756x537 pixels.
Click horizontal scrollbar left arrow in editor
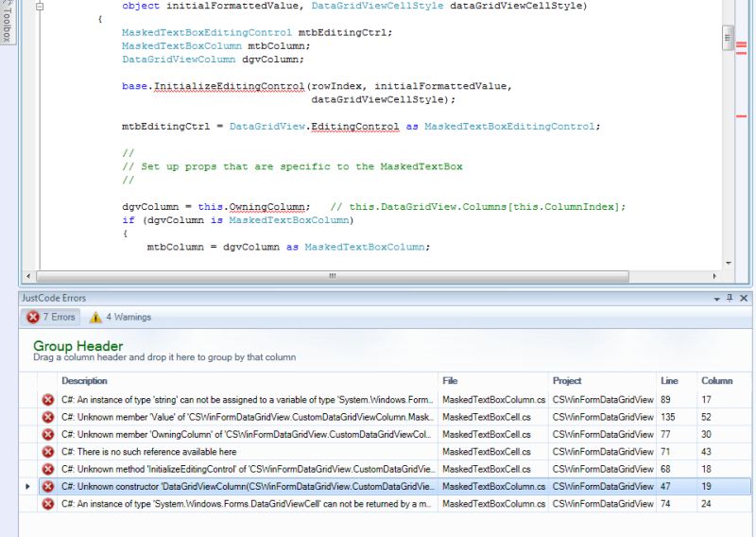pyautogui.click(x=28, y=276)
